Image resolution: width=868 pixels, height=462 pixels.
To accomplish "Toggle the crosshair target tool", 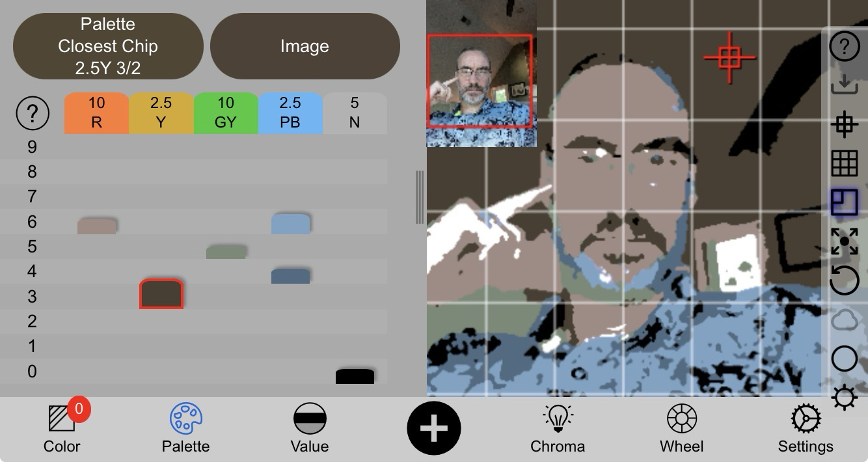I will point(845,124).
